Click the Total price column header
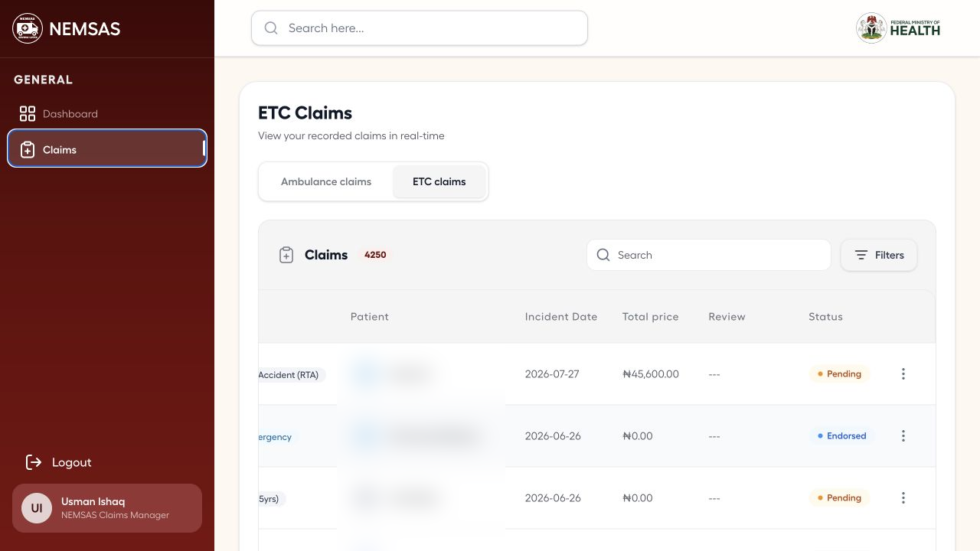The height and width of the screenshot is (551, 980). (651, 317)
